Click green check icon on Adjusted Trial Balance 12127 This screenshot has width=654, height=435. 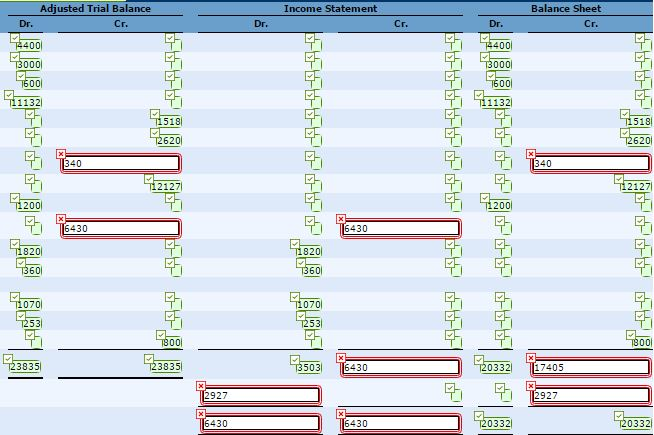click(x=149, y=179)
